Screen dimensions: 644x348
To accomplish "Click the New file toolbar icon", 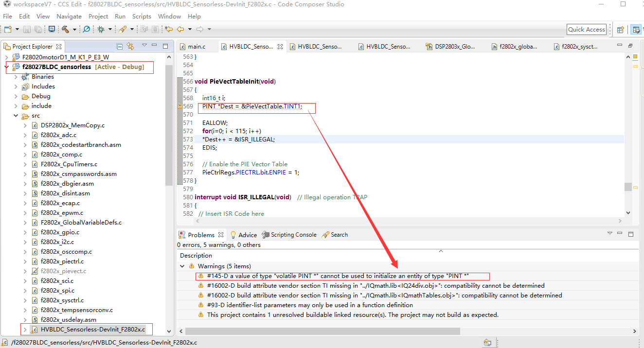I will [x=8, y=29].
